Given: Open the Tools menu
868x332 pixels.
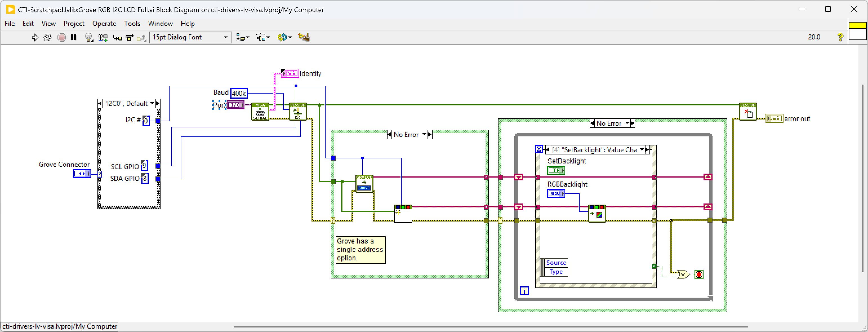Looking at the screenshot, I should [x=132, y=24].
